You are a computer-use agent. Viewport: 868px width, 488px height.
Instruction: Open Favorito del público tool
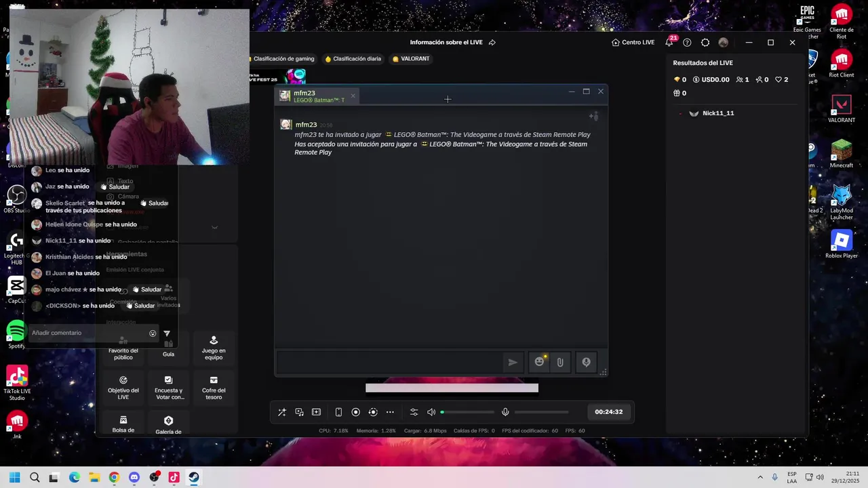pos(123,349)
